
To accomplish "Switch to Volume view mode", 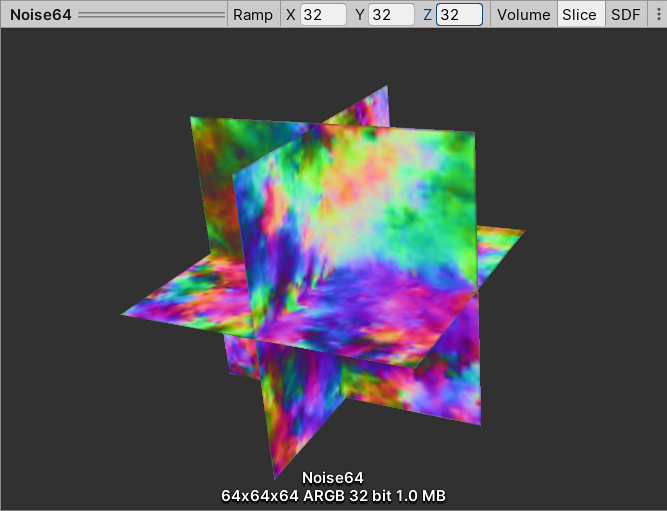I will (523, 15).
